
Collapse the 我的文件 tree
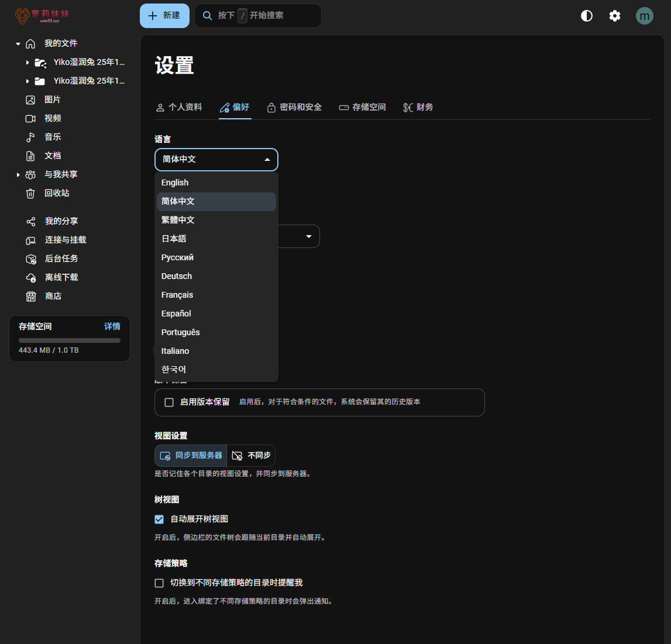point(18,44)
